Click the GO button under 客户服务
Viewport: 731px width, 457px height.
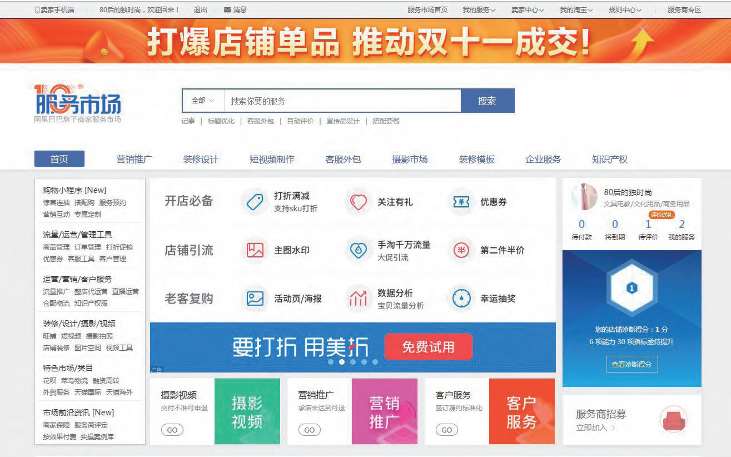click(x=447, y=429)
